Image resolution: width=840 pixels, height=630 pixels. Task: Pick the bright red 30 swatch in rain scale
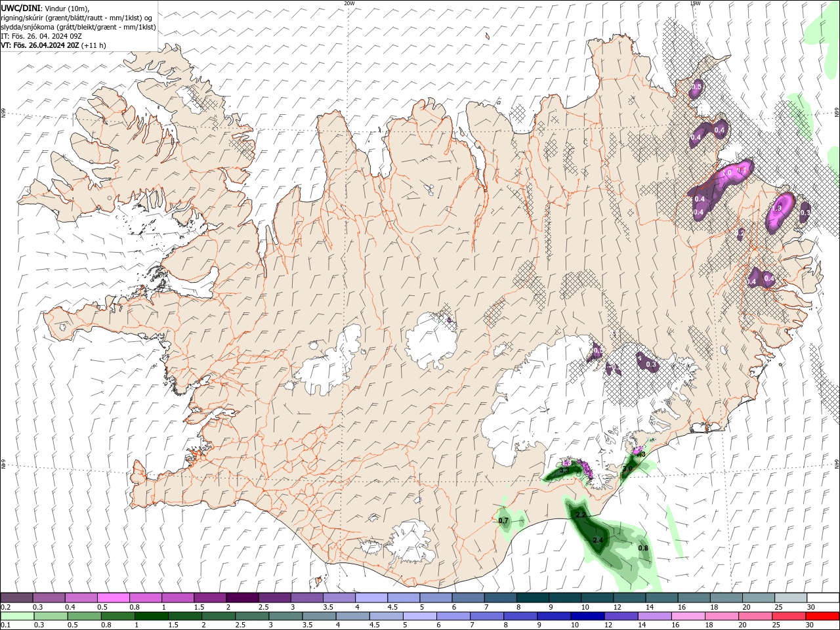point(822,616)
